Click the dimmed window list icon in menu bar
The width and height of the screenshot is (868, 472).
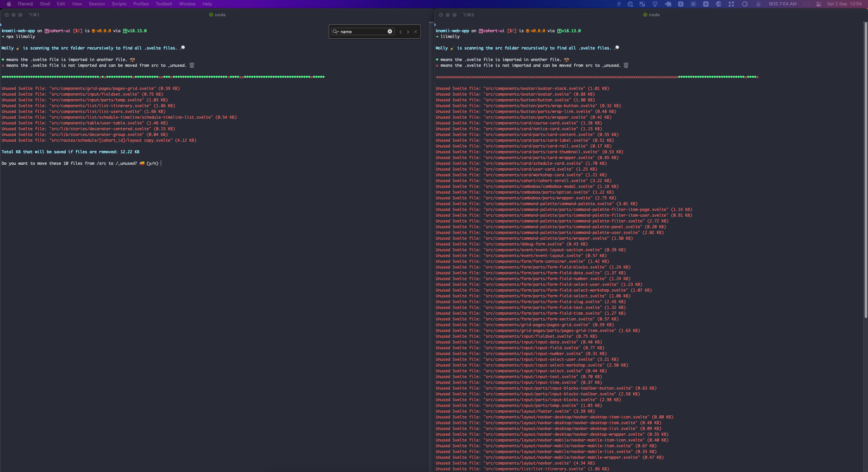(x=807, y=4)
